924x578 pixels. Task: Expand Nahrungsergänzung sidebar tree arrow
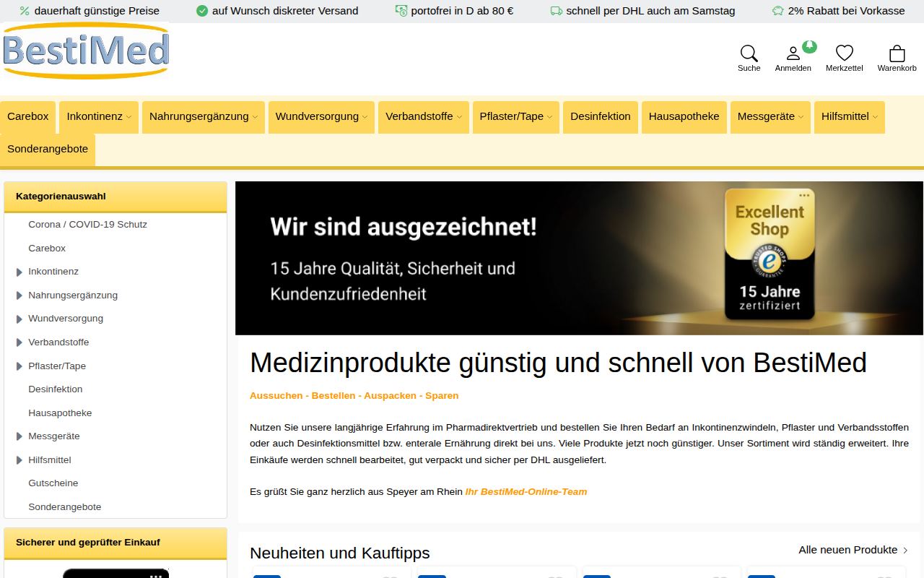pyautogui.click(x=19, y=296)
